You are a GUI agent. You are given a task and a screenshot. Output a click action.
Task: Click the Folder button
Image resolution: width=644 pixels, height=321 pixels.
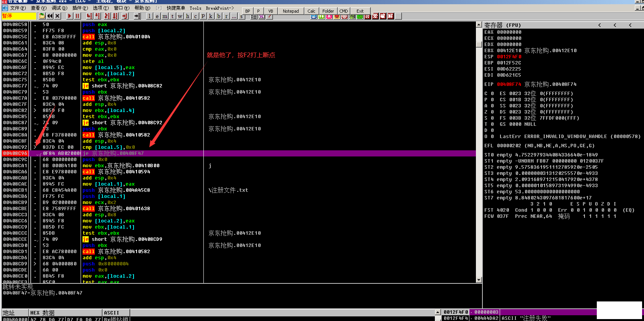328,11
